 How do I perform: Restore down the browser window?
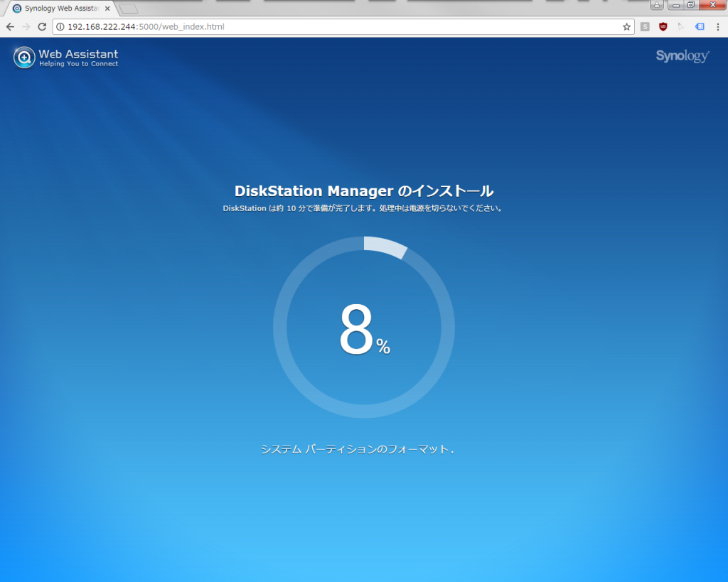(690, 5)
